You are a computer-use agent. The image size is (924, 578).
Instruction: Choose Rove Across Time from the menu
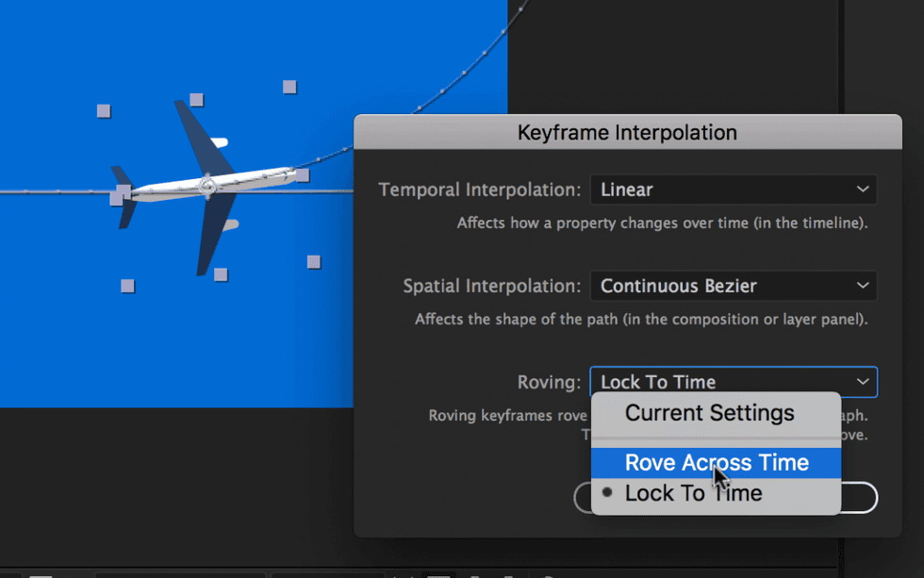tap(716, 463)
